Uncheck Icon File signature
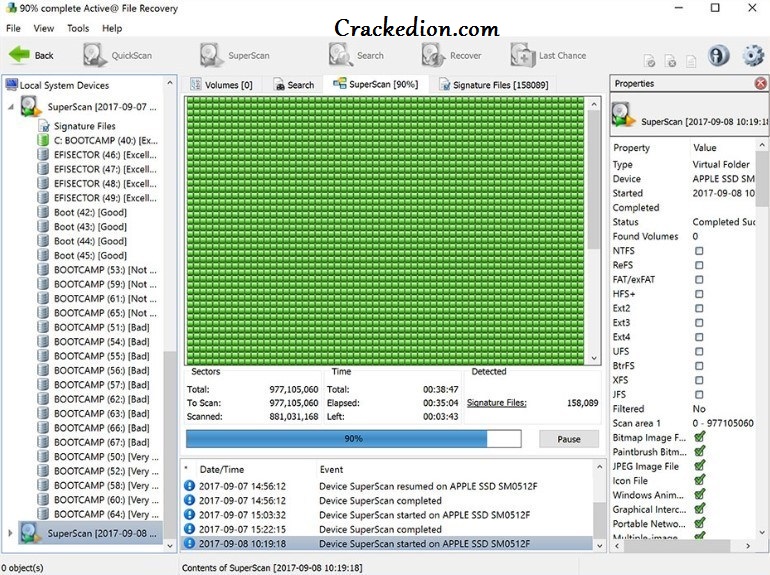 700,480
